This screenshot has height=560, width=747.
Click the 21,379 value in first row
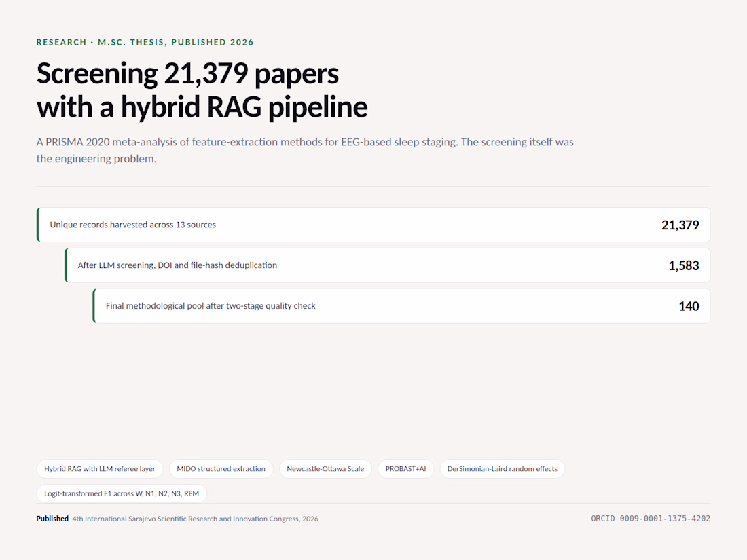(x=680, y=225)
